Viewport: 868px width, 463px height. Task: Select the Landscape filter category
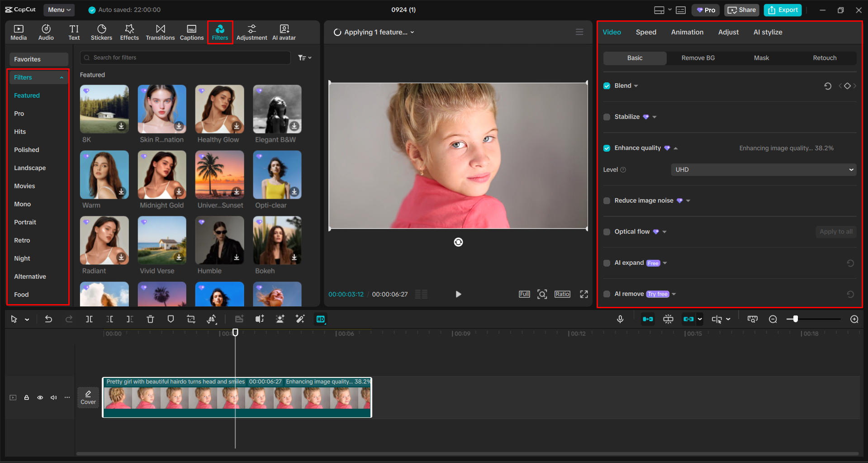30,167
